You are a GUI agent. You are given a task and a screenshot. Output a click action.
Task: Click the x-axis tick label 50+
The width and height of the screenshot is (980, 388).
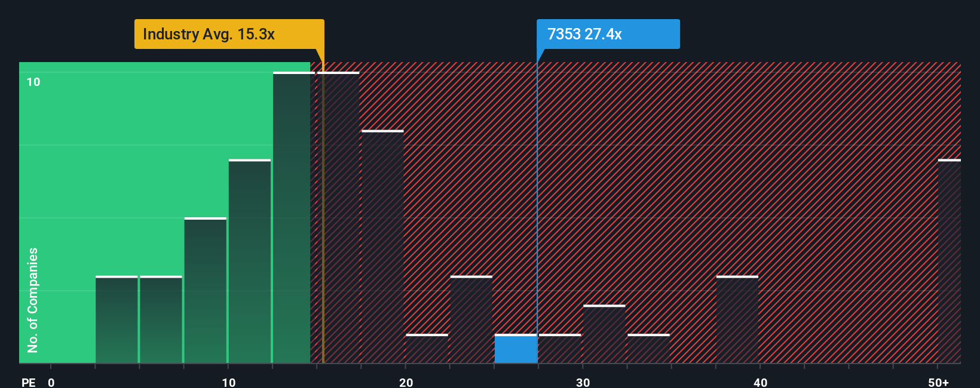[939, 383]
